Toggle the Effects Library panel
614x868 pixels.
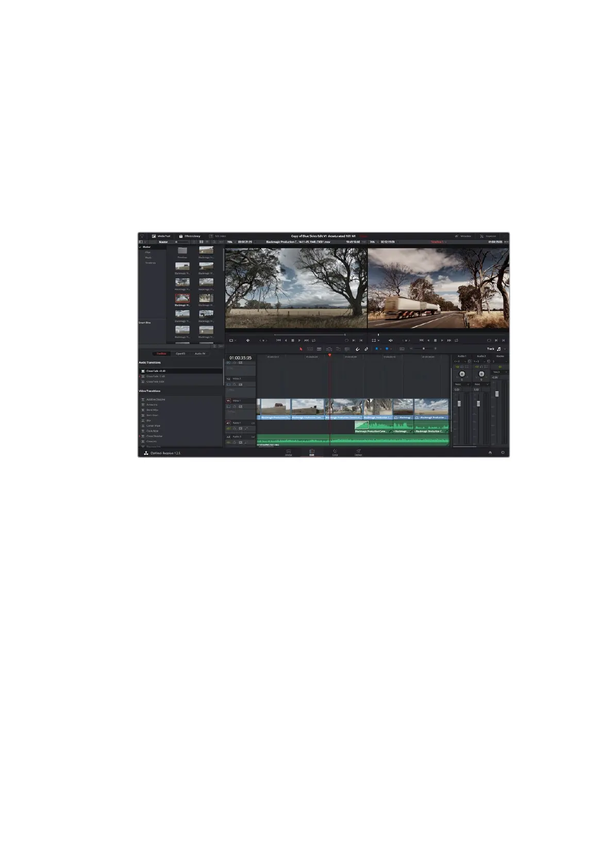(x=189, y=236)
